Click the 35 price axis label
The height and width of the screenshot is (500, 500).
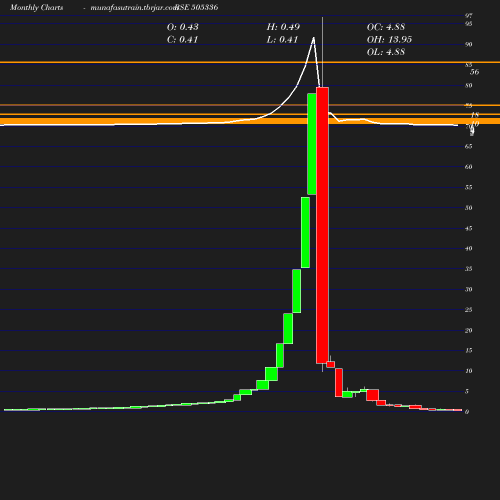[x=469, y=269]
